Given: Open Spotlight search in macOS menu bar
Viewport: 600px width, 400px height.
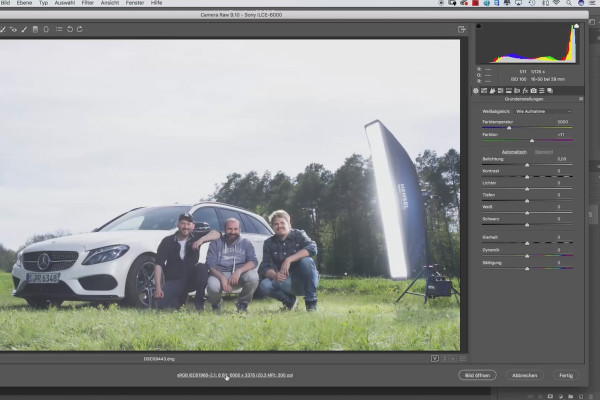Looking at the screenshot, I should 569,3.
